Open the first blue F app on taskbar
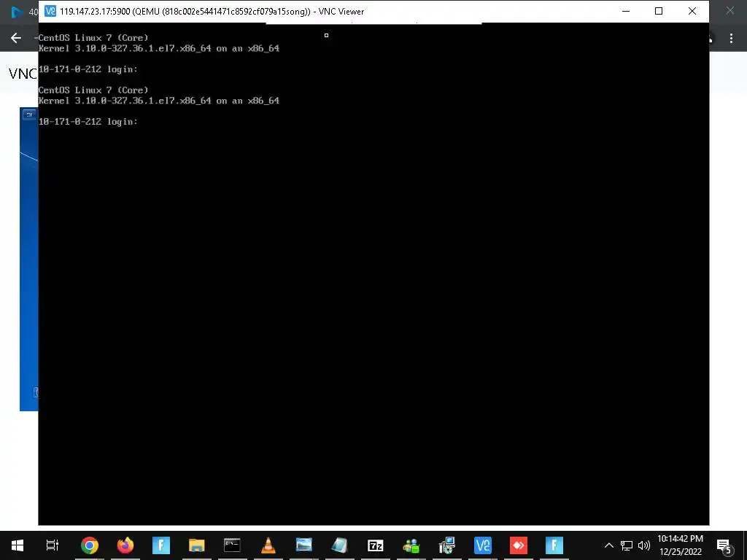Viewport: 747px width, 560px height. (161, 545)
